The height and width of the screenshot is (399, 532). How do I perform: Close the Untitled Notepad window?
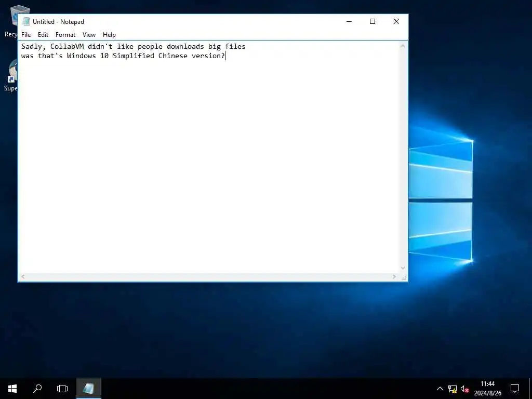[x=396, y=21]
